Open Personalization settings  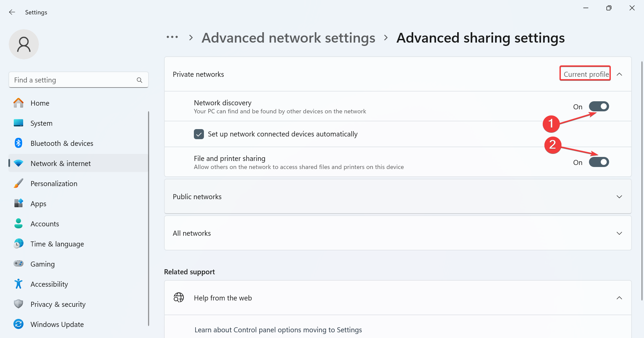78,183
